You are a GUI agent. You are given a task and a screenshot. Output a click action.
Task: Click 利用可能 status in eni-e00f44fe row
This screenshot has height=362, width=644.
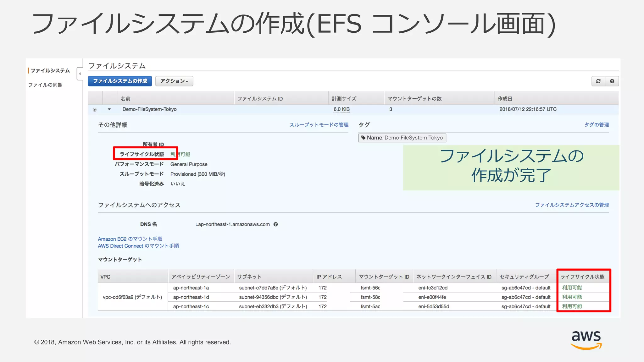click(x=572, y=297)
